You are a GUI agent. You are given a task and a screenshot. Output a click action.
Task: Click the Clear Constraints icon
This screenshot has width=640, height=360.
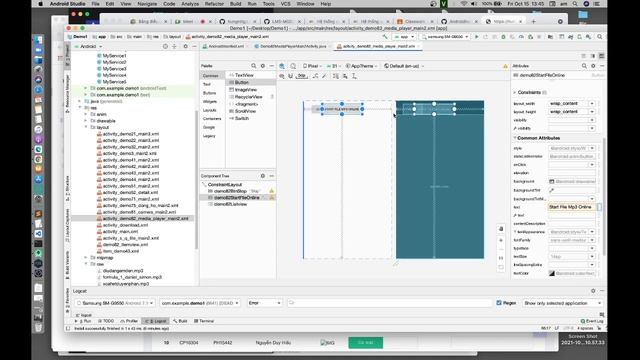tap(316, 76)
